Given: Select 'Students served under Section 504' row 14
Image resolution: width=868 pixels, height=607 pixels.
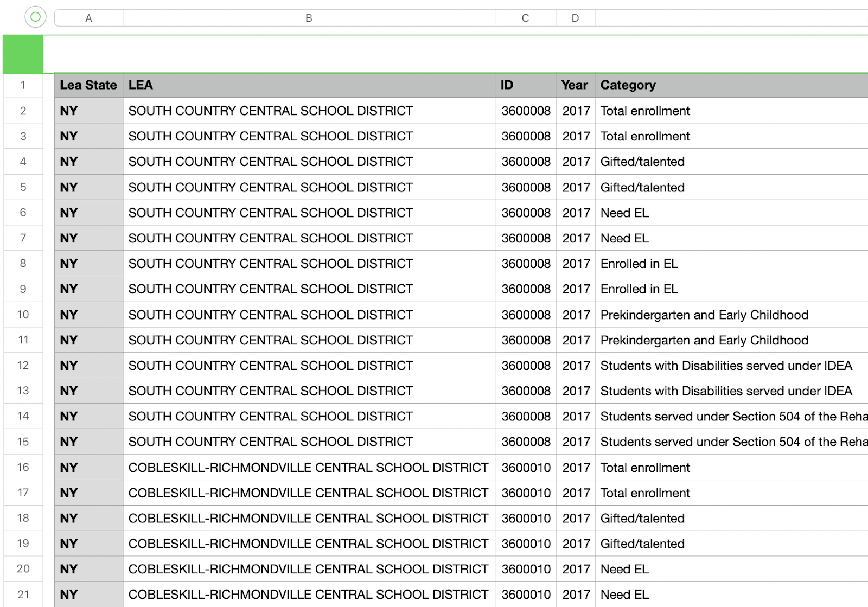Looking at the screenshot, I should coord(731,416).
